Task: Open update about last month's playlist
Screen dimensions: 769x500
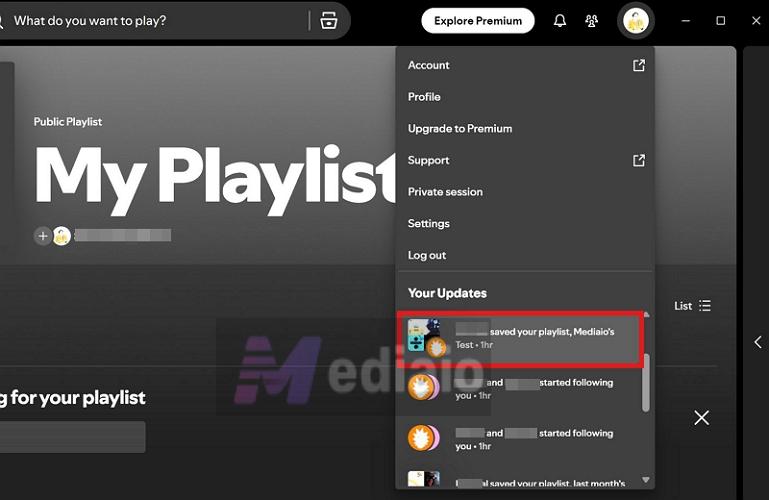Action: 520,479
